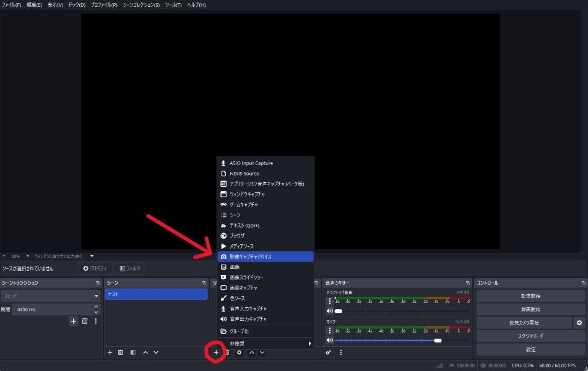Mute the マイク speaker icon

click(329, 340)
